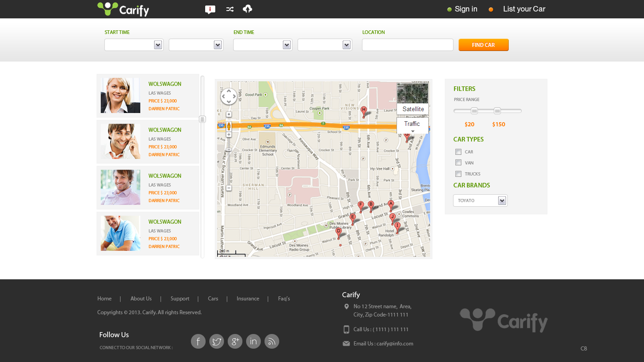
Task: Click the Carify logo in header
Action: click(123, 9)
